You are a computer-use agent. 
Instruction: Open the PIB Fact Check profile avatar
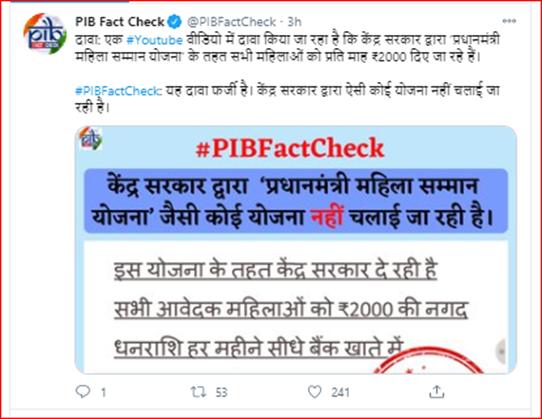45,34
